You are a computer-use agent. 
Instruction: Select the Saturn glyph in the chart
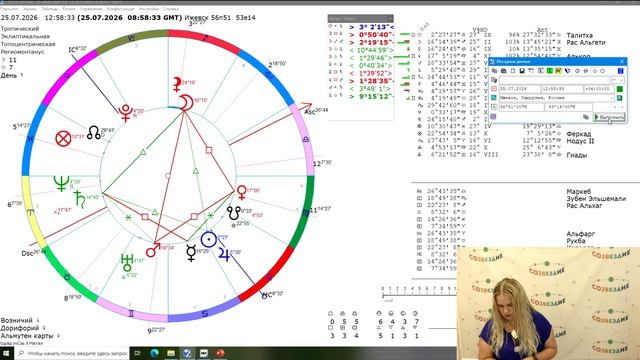80,200
